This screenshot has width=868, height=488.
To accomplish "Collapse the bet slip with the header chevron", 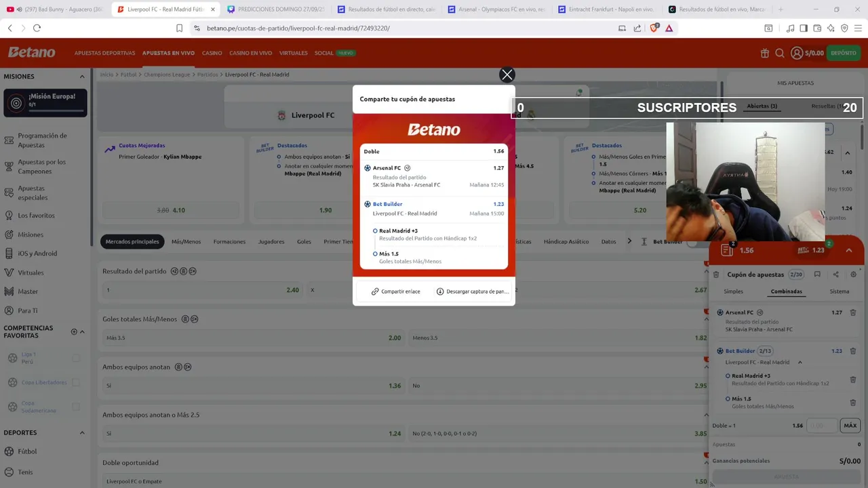I will 849,250.
